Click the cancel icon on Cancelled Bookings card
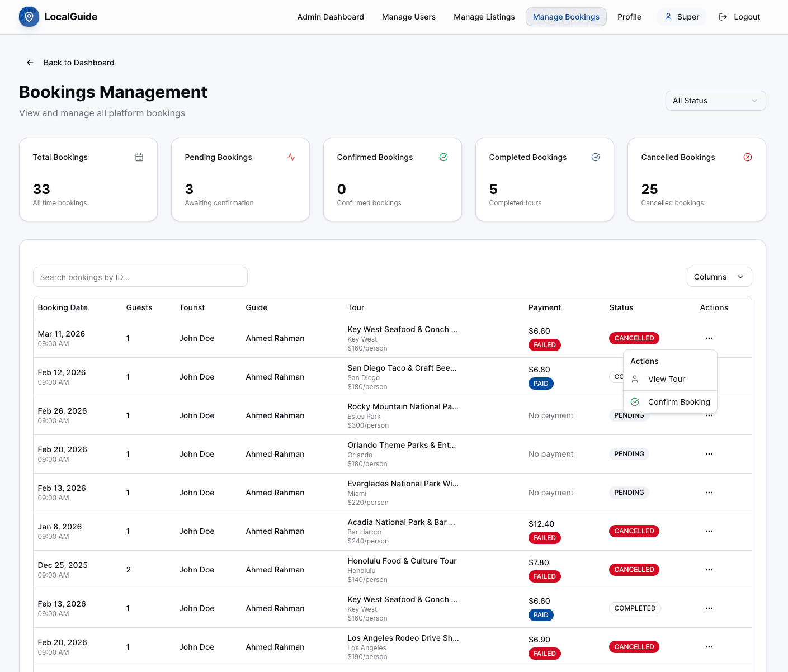The width and height of the screenshot is (788, 672). 748,157
